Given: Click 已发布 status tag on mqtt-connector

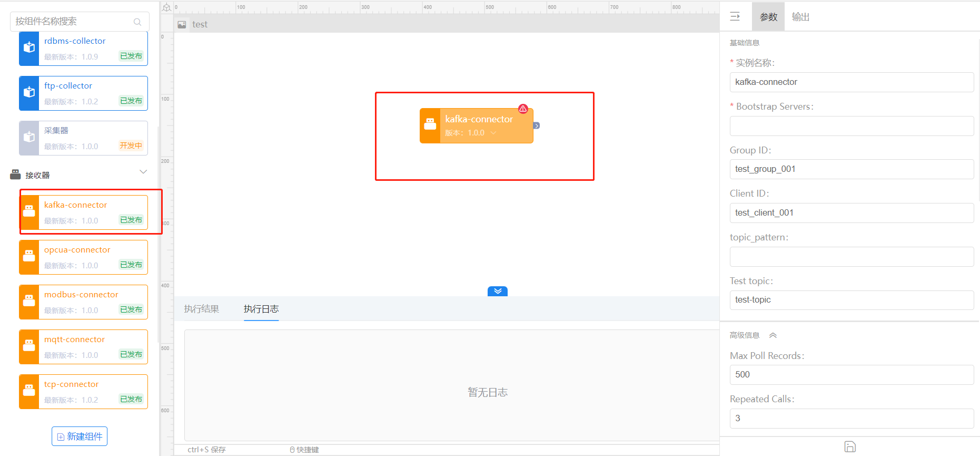Looking at the screenshot, I should coord(131,354).
